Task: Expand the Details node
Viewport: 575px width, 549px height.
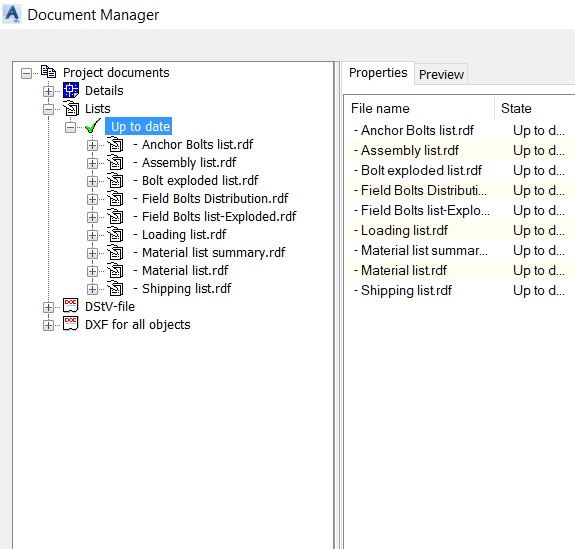Action: [48, 91]
